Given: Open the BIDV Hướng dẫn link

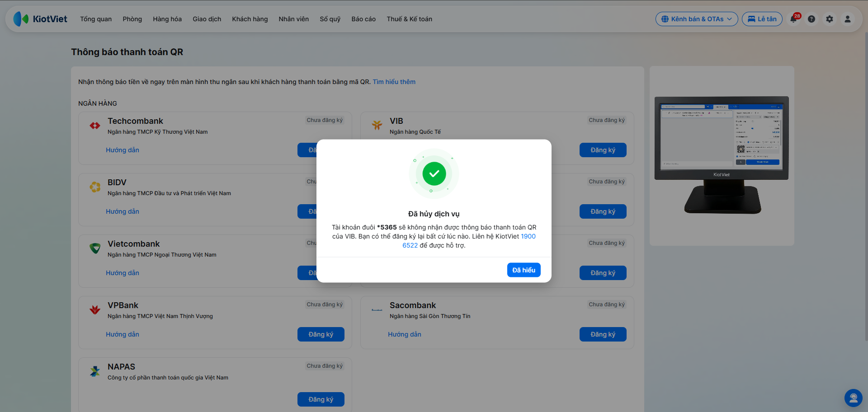Looking at the screenshot, I should point(123,211).
